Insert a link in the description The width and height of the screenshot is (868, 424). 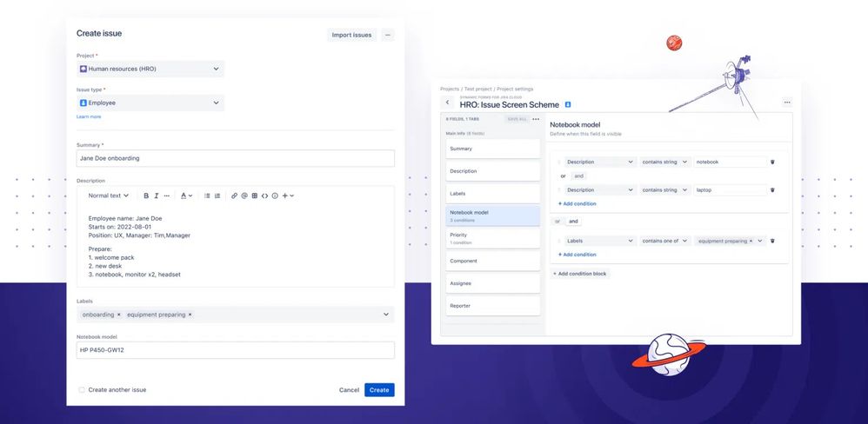234,195
